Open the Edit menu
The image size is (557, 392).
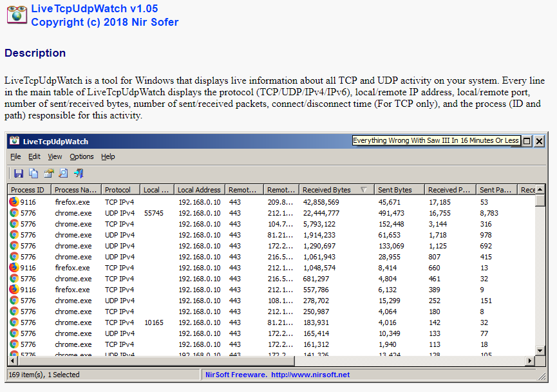click(x=35, y=156)
